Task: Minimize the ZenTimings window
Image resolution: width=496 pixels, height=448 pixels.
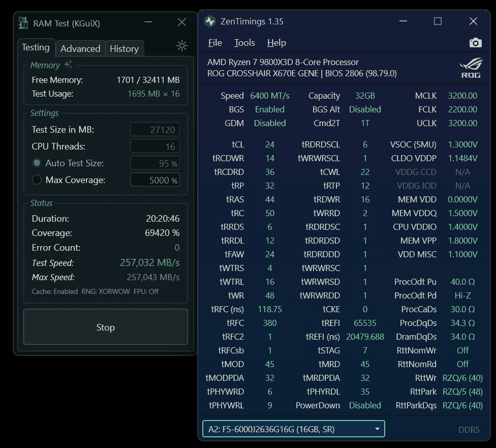Action: (x=404, y=21)
